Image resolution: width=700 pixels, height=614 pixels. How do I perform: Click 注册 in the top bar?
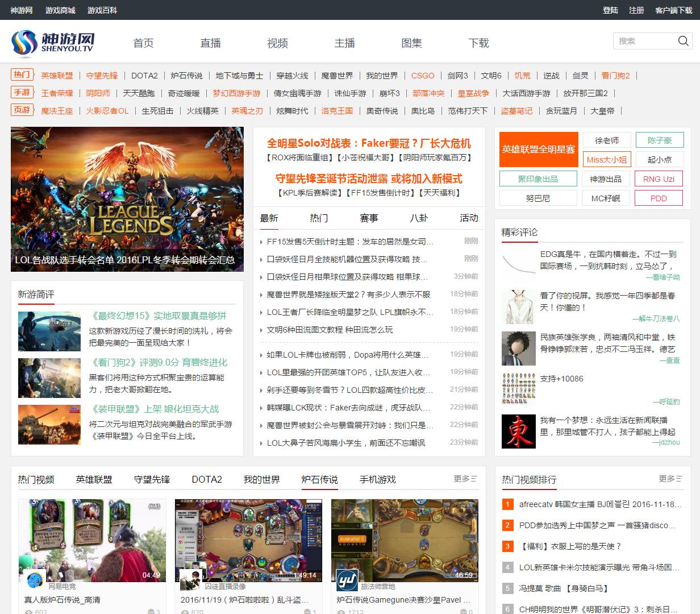pos(636,10)
